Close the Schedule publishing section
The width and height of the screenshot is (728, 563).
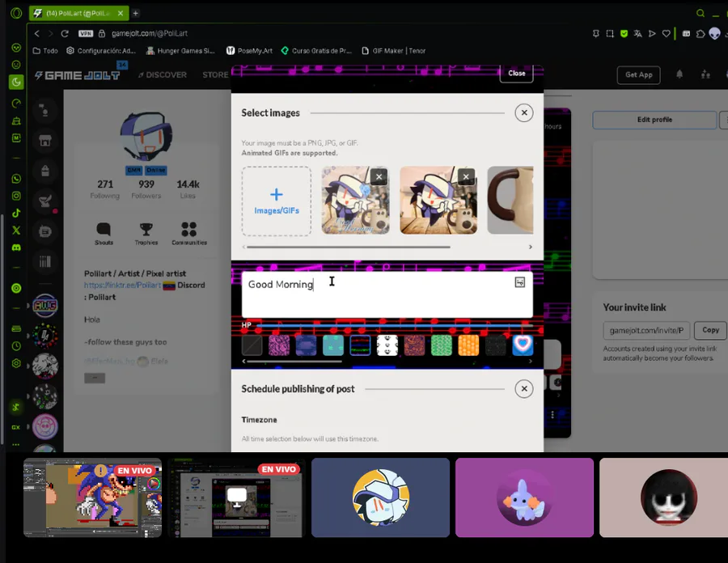point(523,389)
